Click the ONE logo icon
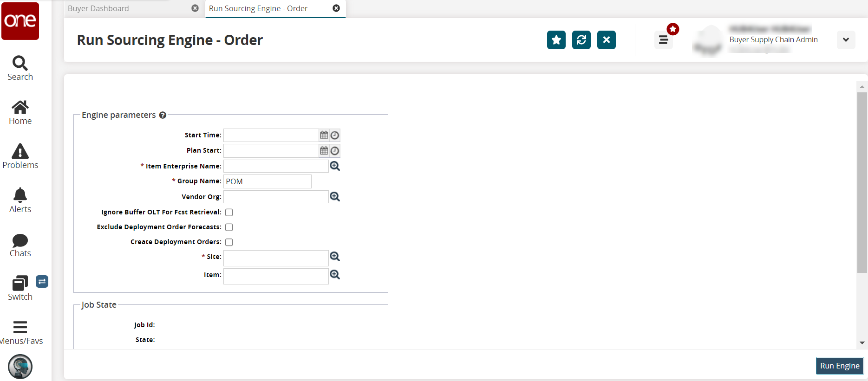 pos(20,21)
